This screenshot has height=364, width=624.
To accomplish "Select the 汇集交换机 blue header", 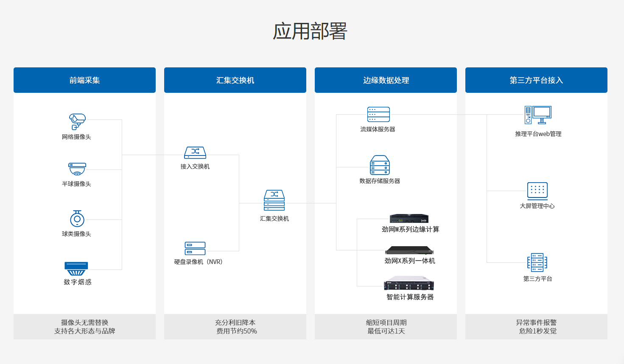I will (x=235, y=80).
